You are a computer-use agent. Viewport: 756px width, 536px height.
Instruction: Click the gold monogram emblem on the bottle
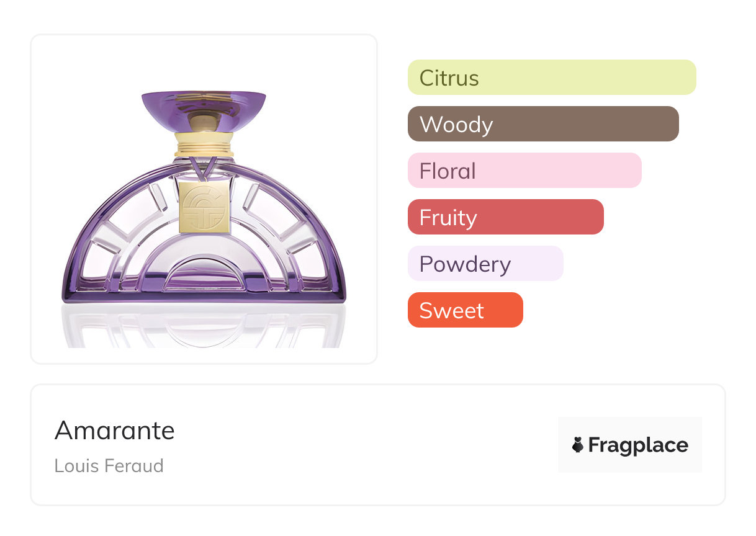pyautogui.click(x=204, y=207)
